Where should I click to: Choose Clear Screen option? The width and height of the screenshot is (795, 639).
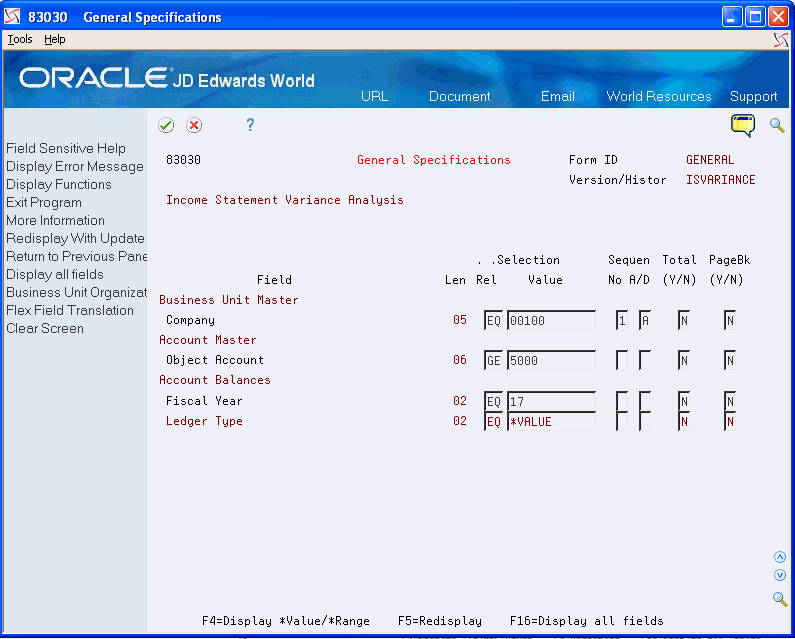pyautogui.click(x=45, y=329)
